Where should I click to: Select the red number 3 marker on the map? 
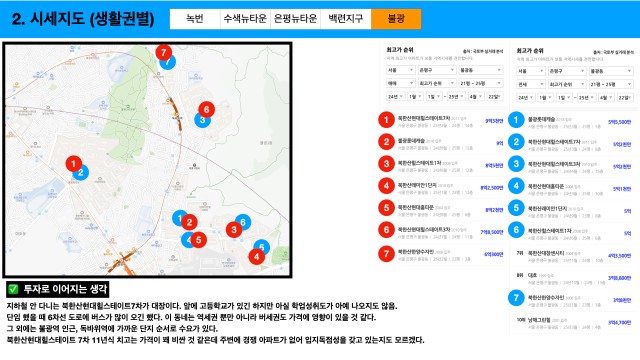click(x=234, y=230)
